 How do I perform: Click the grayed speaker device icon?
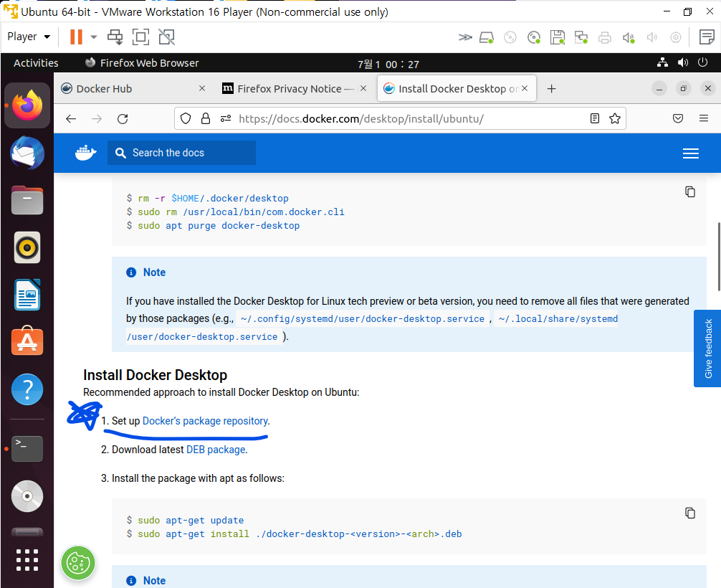tap(652, 37)
